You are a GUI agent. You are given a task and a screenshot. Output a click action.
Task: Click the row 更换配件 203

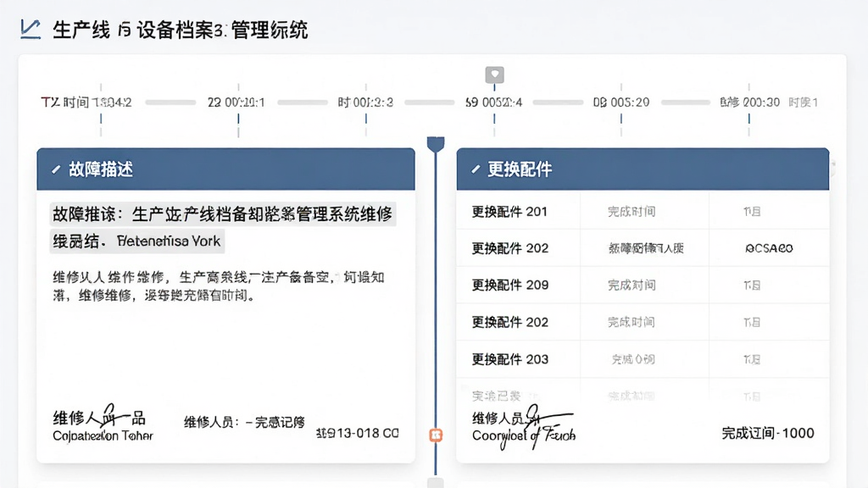click(643, 359)
